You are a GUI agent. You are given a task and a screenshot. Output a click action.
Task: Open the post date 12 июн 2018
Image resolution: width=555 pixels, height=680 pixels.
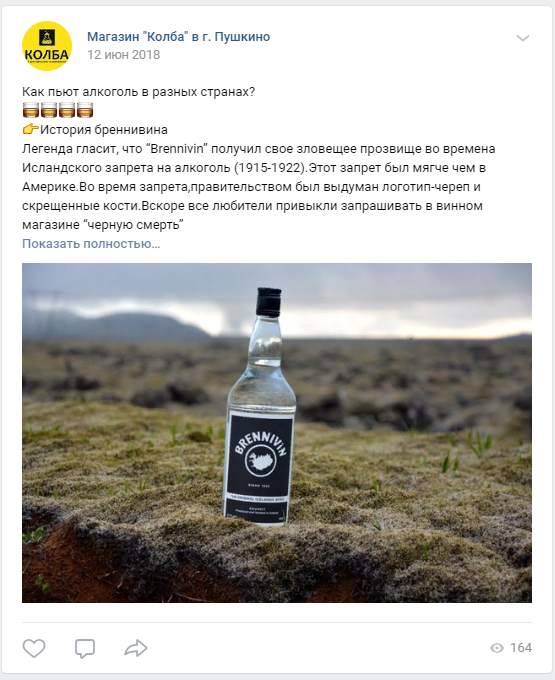tap(124, 55)
